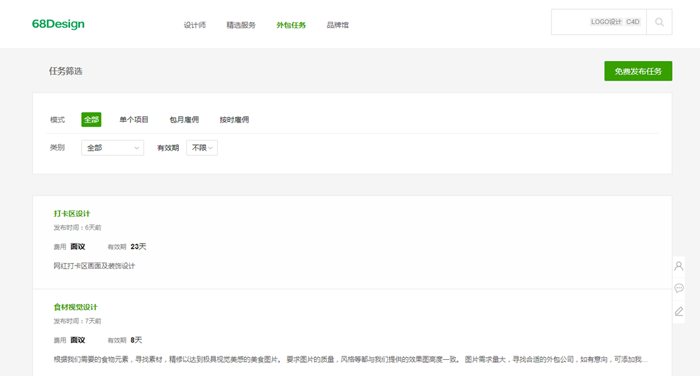The height and width of the screenshot is (376, 700).
Task: Click the 23天 validity value
Action: 138,246
